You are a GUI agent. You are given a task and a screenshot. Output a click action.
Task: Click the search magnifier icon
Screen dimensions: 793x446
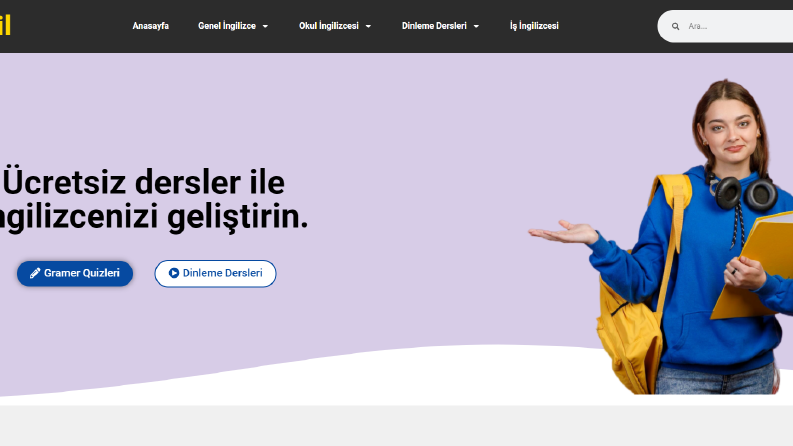tap(675, 26)
